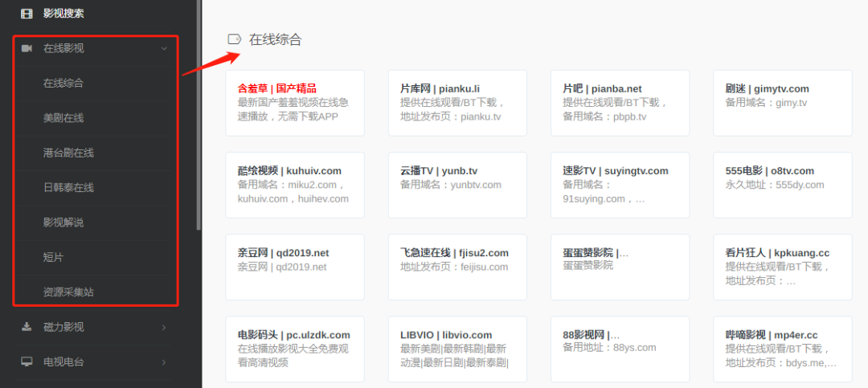Click text 永久地址：555dy.com
This screenshot has height=388, width=868.
tap(775, 185)
